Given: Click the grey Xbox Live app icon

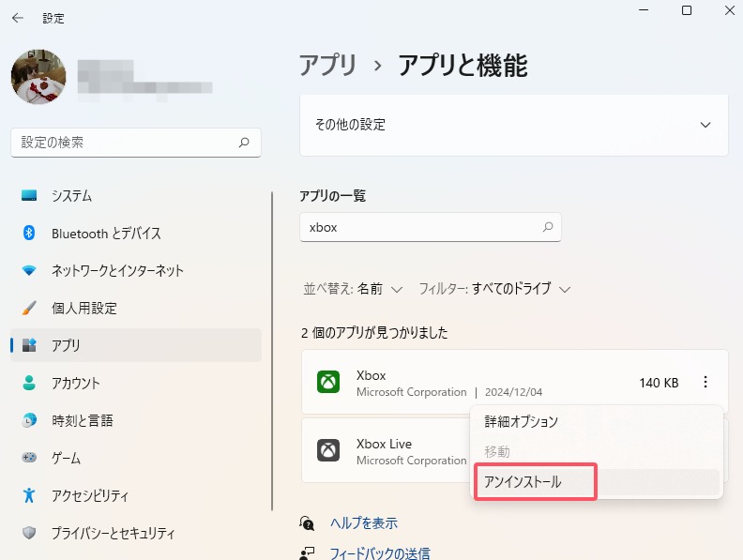Looking at the screenshot, I should [x=328, y=450].
